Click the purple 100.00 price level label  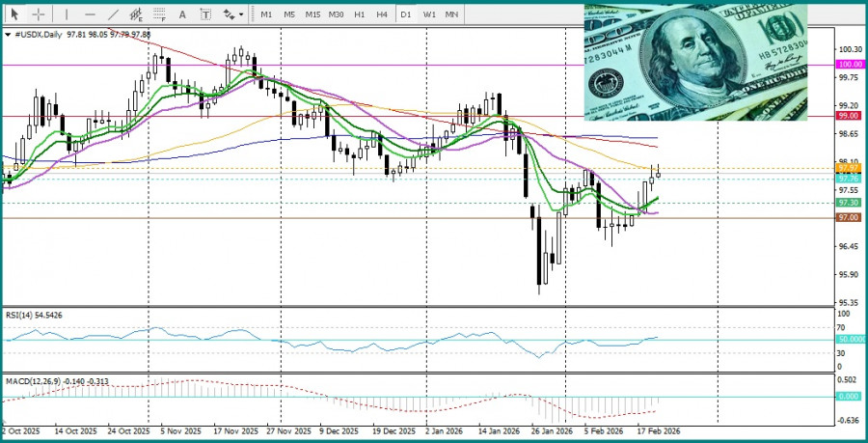point(849,65)
